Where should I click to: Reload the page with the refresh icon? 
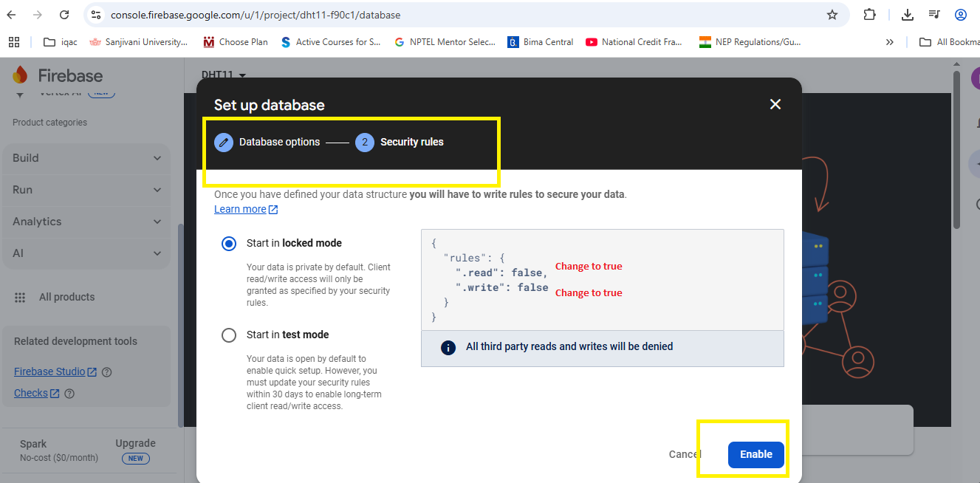pos(64,15)
